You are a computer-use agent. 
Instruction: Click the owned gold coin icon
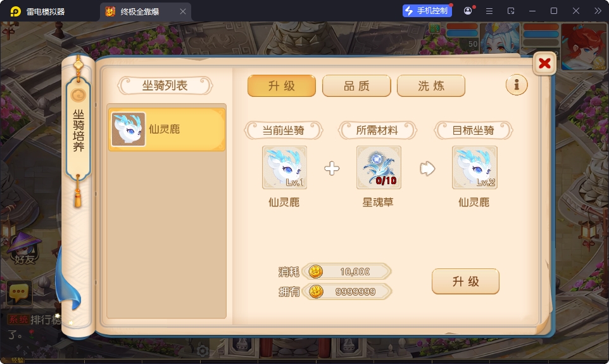coord(316,291)
